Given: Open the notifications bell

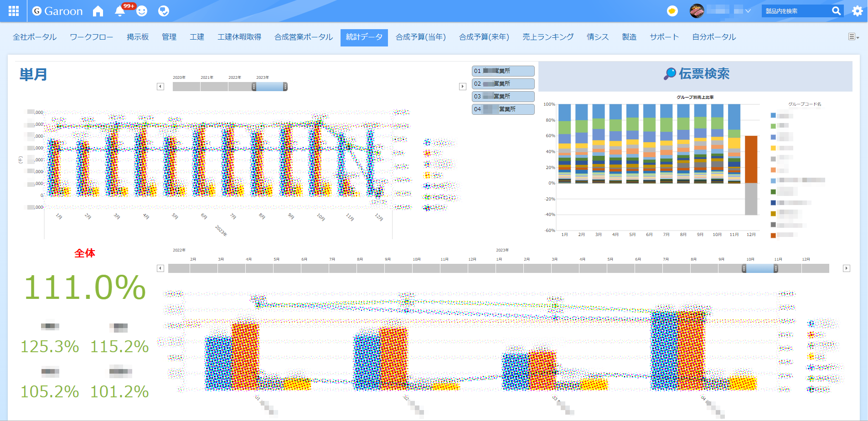Looking at the screenshot, I should coord(120,11).
